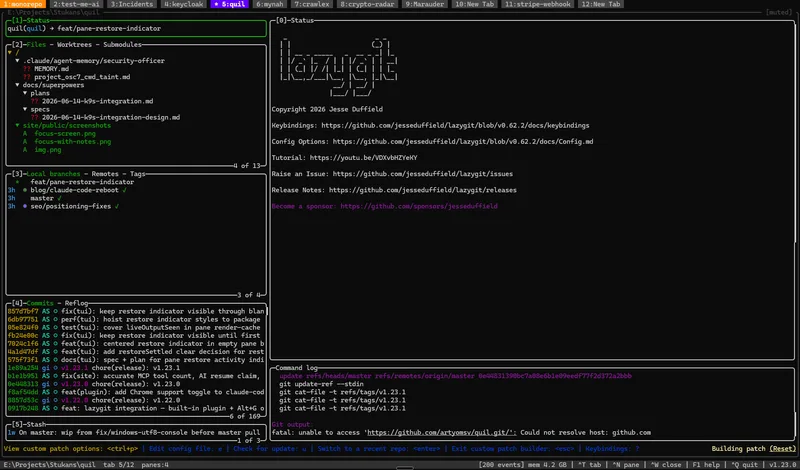Select feat/pane-restore-indicator branch
The image size is (800, 470).
(136, 182)
